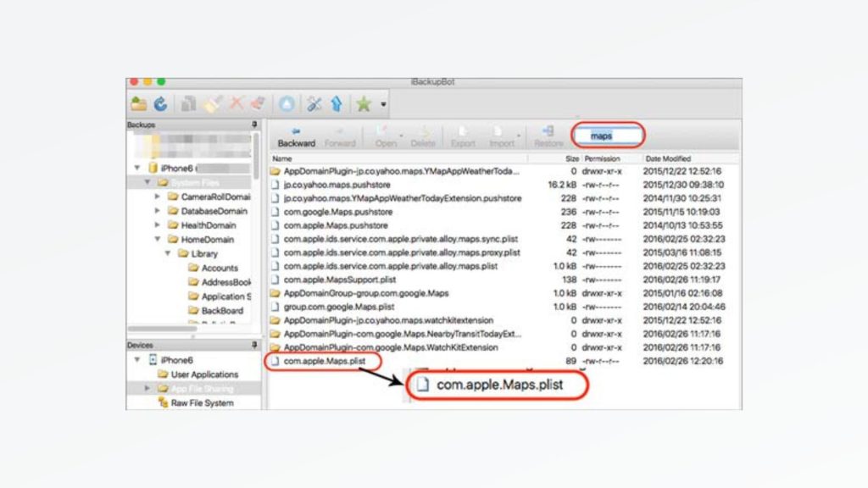Select the Accounts folder in the tree
The height and width of the screenshot is (488, 868).
(x=213, y=269)
